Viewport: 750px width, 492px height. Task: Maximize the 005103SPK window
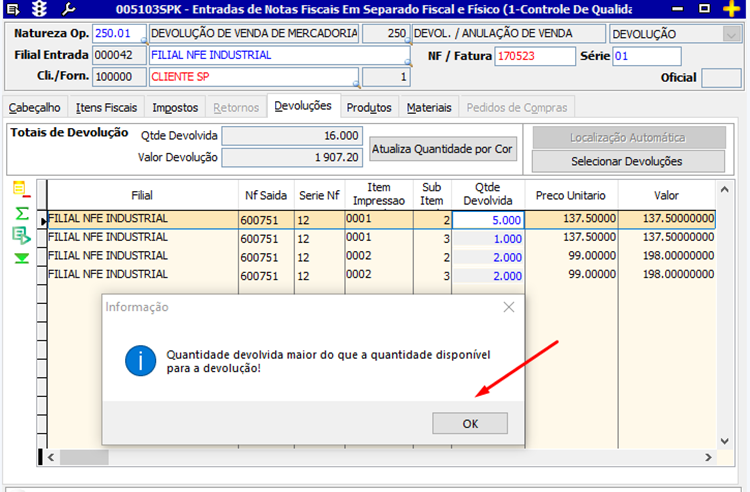point(704,9)
